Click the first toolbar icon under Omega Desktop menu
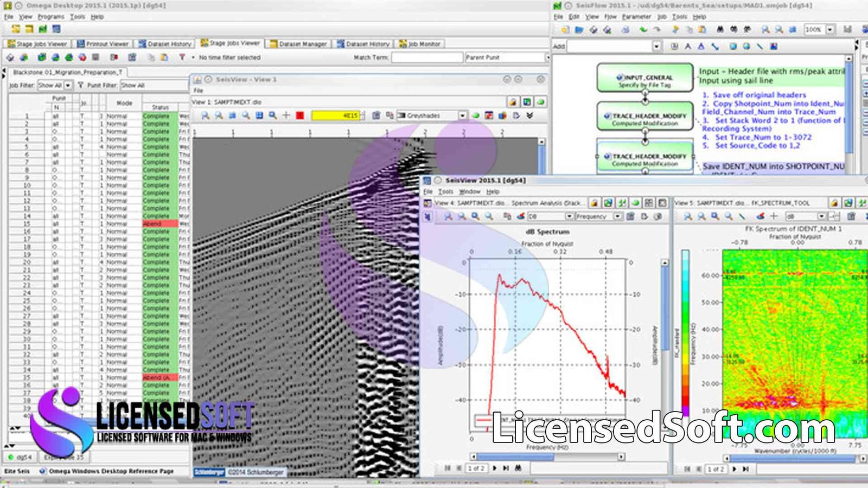Screen dimensions: 868x488 click(x=16, y=29)
